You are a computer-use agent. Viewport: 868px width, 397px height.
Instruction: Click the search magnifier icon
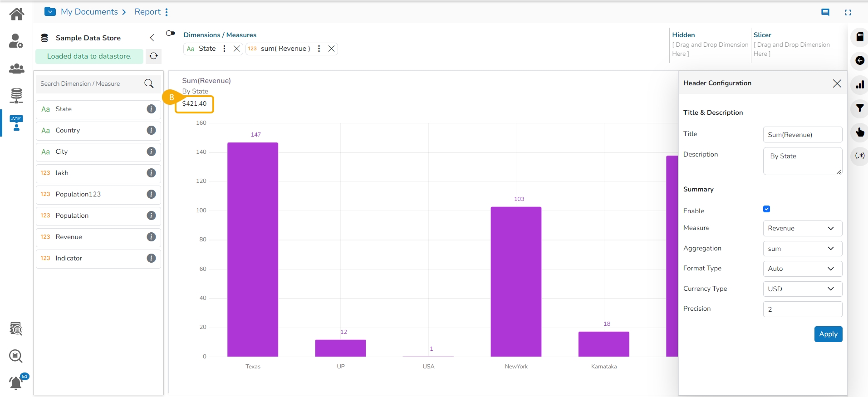149,83
